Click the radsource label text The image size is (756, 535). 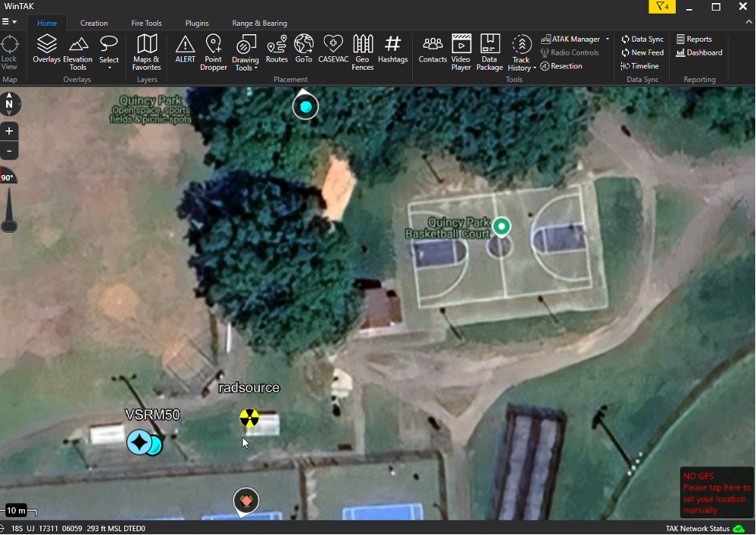click(248, 387)
